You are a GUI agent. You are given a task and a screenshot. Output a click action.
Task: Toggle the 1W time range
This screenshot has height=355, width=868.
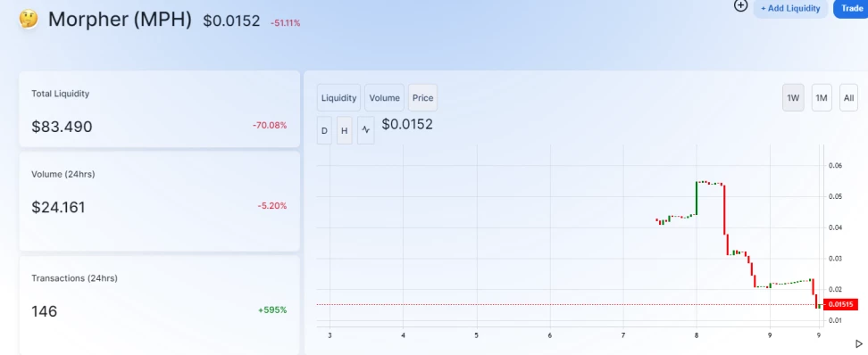(x=793, y=98)
